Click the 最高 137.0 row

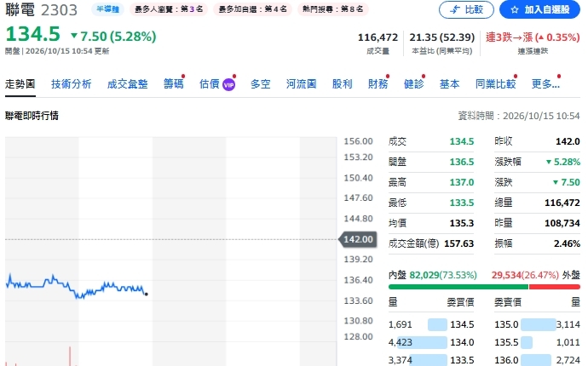coord(431,182)
